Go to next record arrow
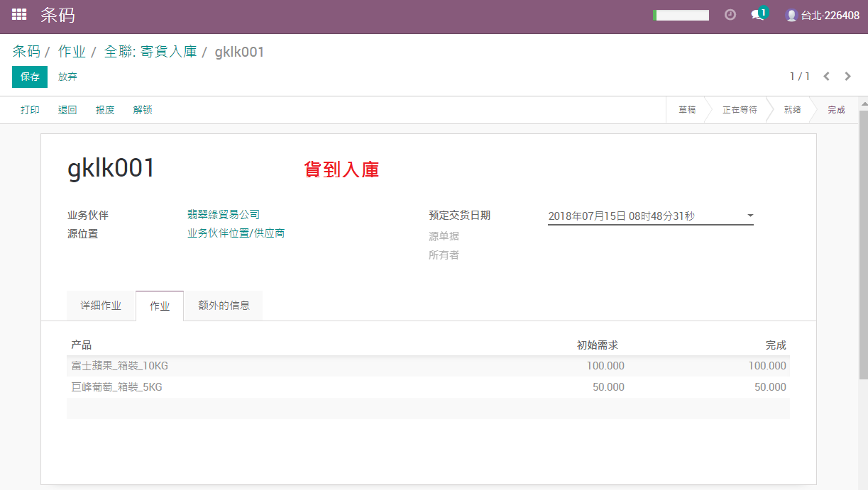 (847, 77)
